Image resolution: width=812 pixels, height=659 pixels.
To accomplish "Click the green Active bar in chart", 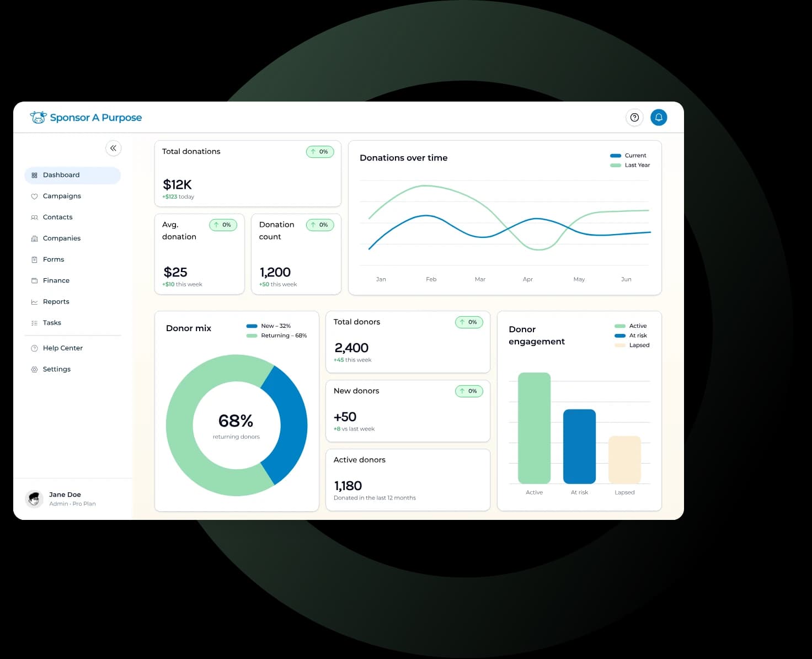I will 534,428.
